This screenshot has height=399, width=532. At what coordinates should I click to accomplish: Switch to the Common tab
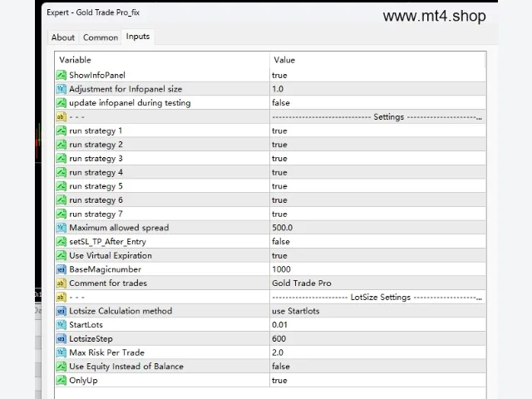pos(101,37)
